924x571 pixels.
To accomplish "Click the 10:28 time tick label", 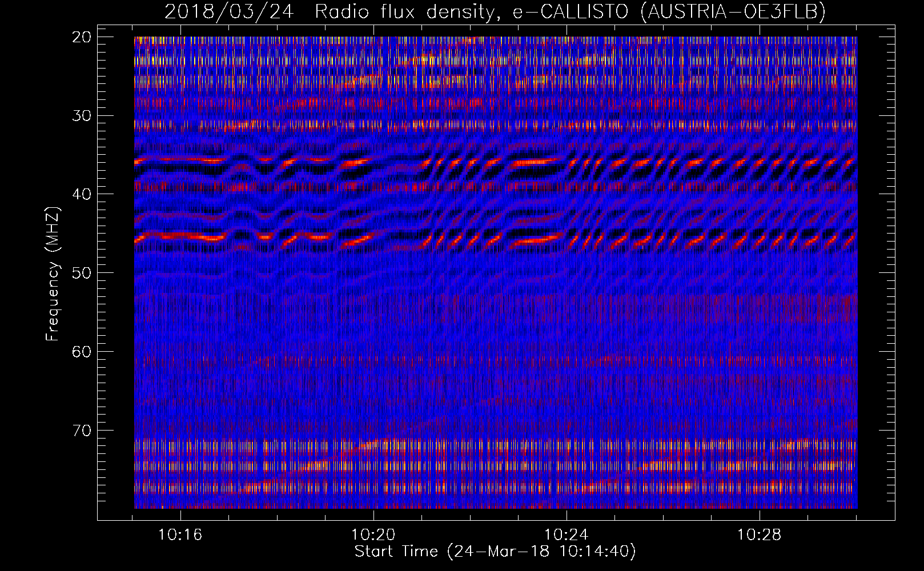I will pos(759,535).
